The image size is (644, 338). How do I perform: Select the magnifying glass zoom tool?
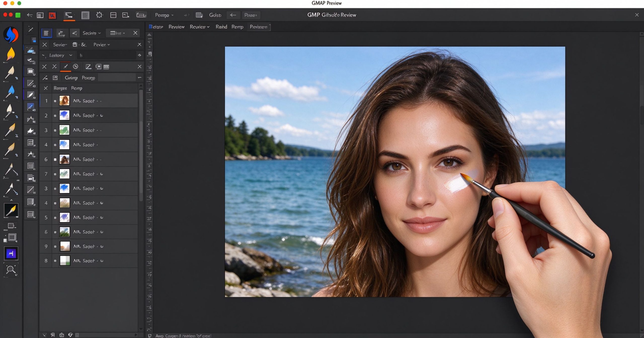(11, 270)
